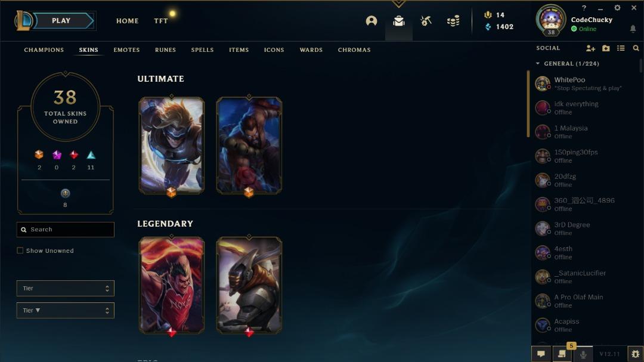Click the new folder icon in Social
The image size is (644, 362).
(x=606, y=48)
